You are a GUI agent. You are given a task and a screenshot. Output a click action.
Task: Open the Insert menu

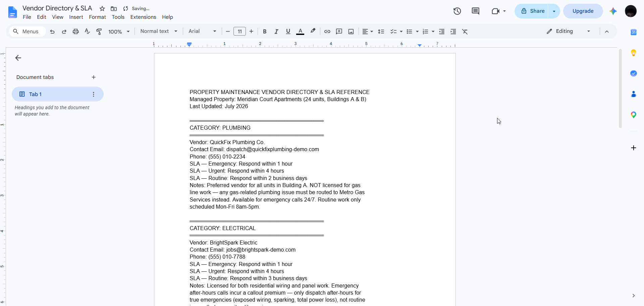click(x=76, y=17)
